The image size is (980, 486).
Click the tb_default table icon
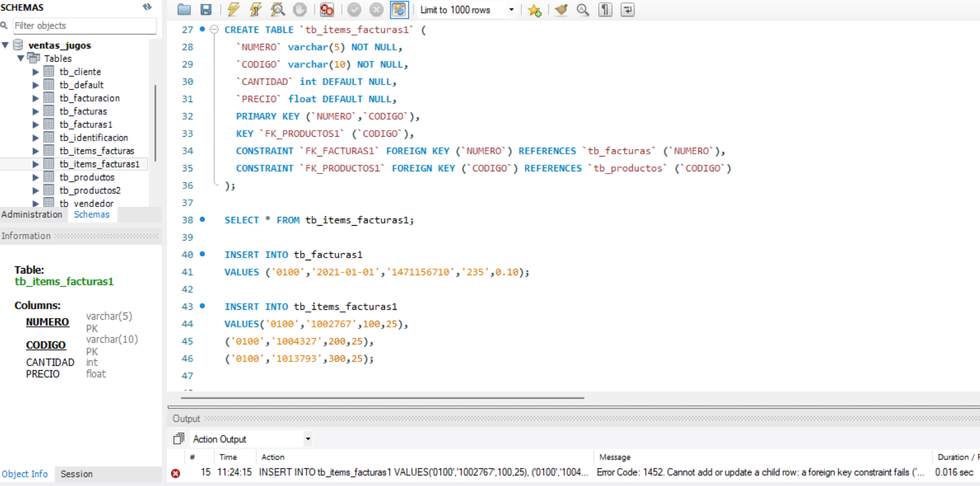pyautogui.click(x=49, y=85)
